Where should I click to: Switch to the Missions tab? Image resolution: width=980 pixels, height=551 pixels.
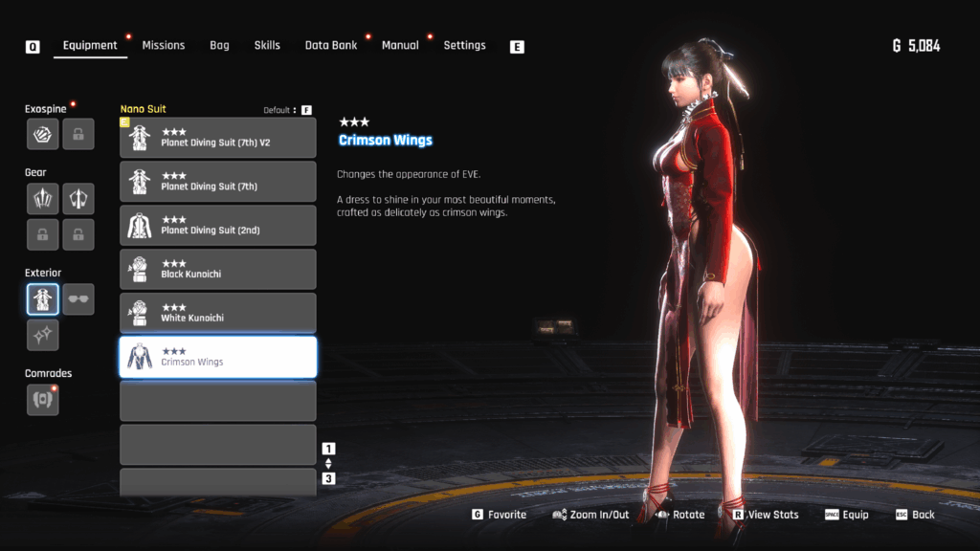pos(163,46)
